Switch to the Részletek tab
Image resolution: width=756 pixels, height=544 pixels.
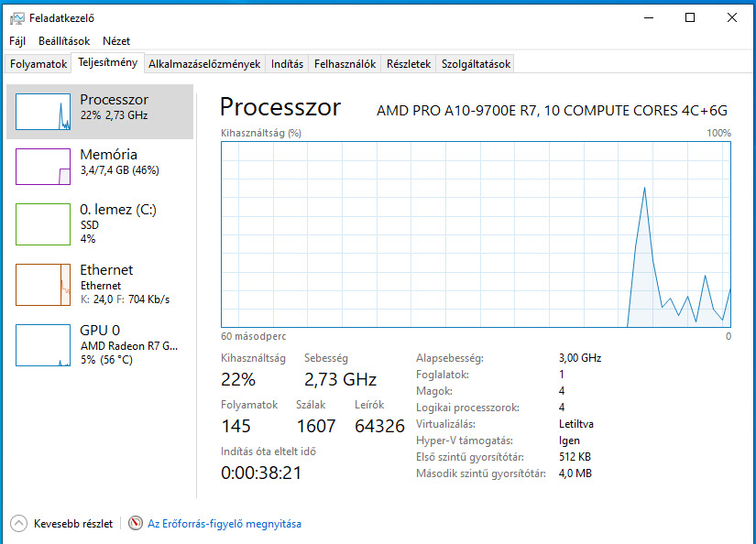coord(409,64)
